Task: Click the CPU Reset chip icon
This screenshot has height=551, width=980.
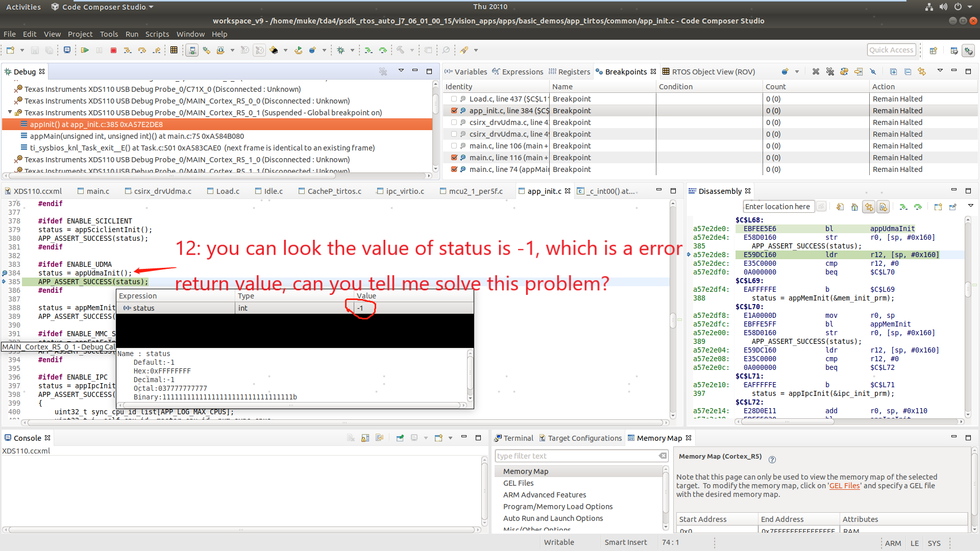Action: [274, 50]
